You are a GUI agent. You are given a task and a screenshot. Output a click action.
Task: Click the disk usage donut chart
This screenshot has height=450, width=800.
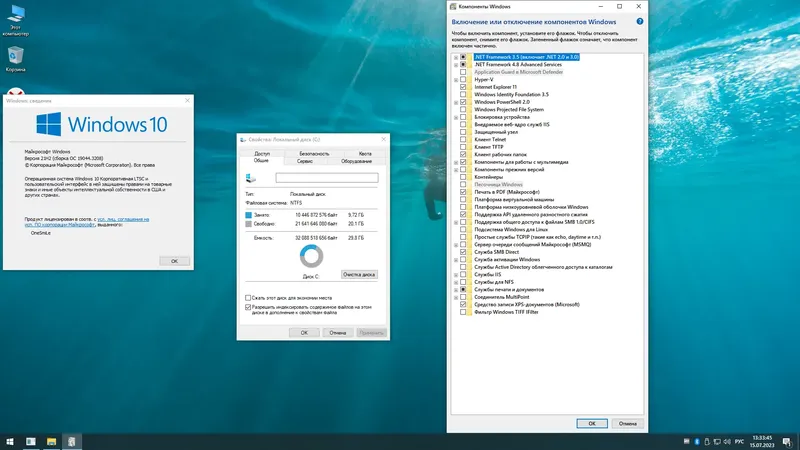click(x=311, y=256)
